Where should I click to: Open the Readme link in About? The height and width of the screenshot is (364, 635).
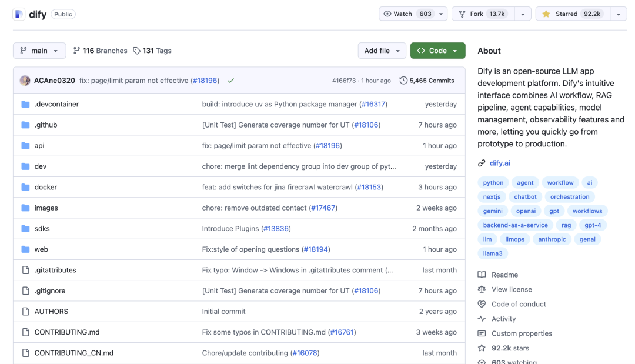coord(504,275)
